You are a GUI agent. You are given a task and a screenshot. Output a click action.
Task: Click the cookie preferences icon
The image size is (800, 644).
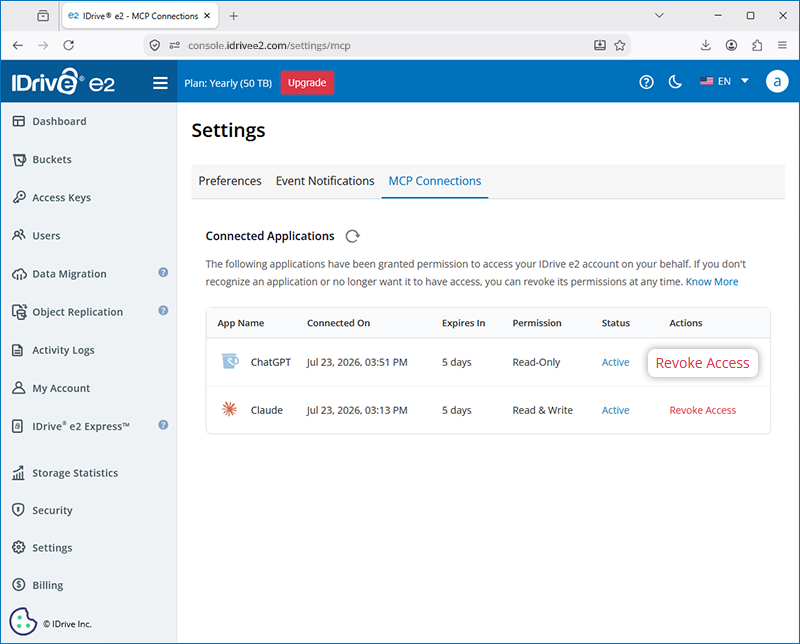(22, 621)
